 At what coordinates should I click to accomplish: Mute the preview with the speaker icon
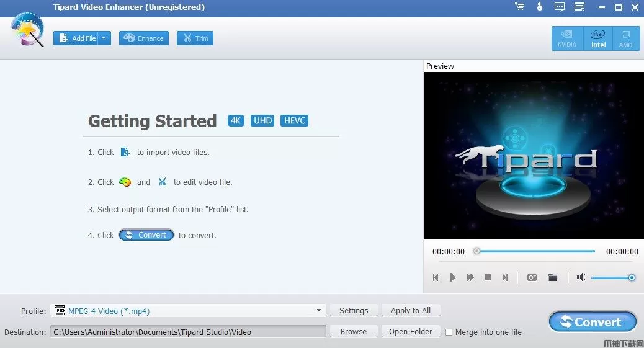(581, 277)
